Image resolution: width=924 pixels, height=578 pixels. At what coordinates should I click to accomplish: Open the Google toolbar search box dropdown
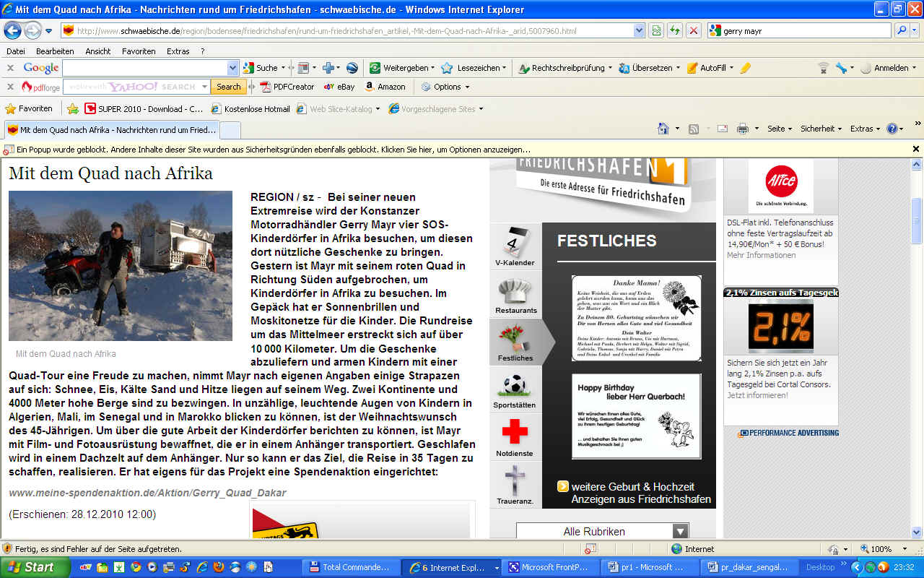coord(232,68)
